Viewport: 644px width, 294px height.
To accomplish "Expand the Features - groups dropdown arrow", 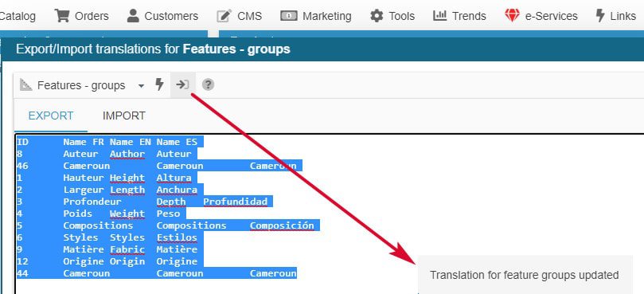I will [141, 86].
